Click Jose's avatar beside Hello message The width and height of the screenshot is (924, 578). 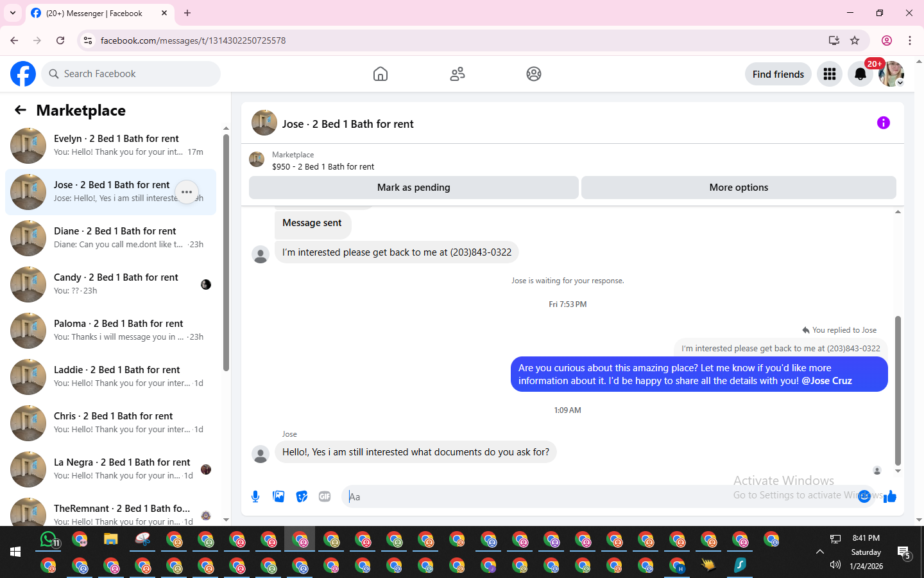pyautogui.click(x=261, y=455)
